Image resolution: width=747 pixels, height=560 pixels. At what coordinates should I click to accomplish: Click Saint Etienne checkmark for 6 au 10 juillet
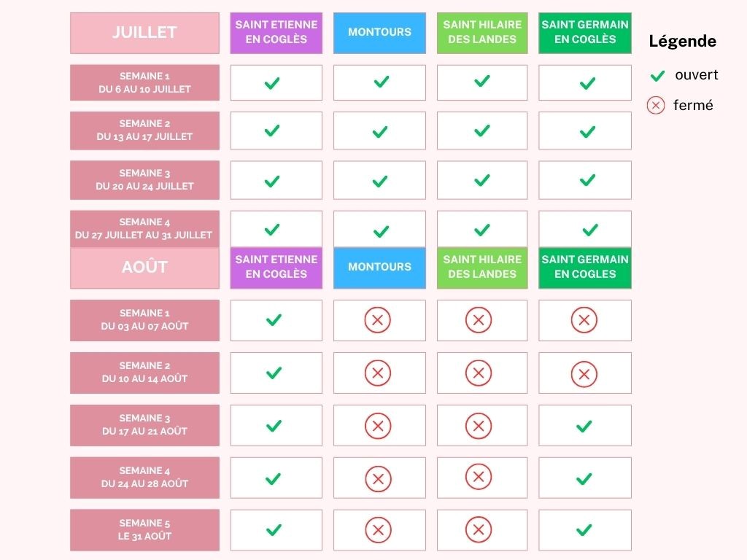pos(272,83)
